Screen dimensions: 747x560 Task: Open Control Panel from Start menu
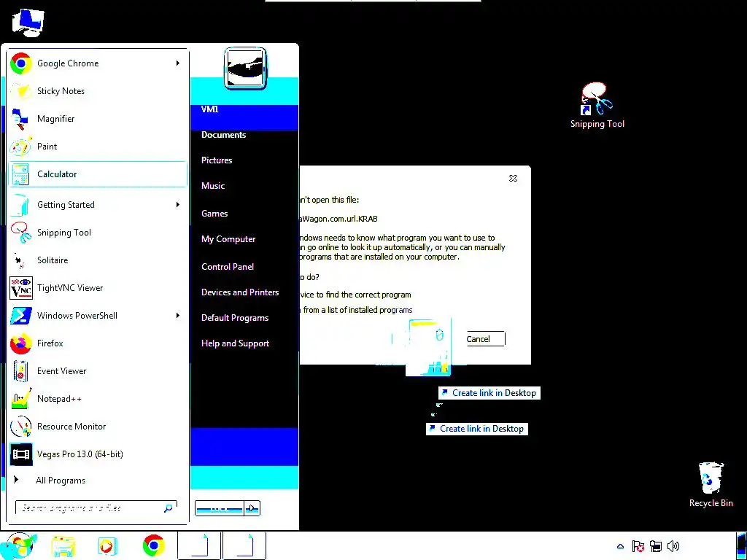tap(228, 267)
